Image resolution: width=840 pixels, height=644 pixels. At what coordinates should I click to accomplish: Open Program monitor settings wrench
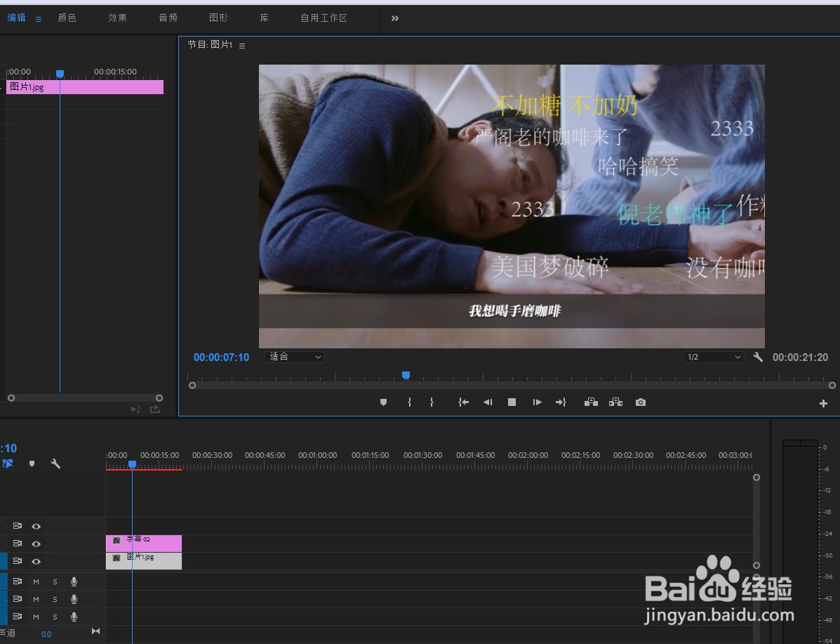pyautogui.click(x=757, y=357)
